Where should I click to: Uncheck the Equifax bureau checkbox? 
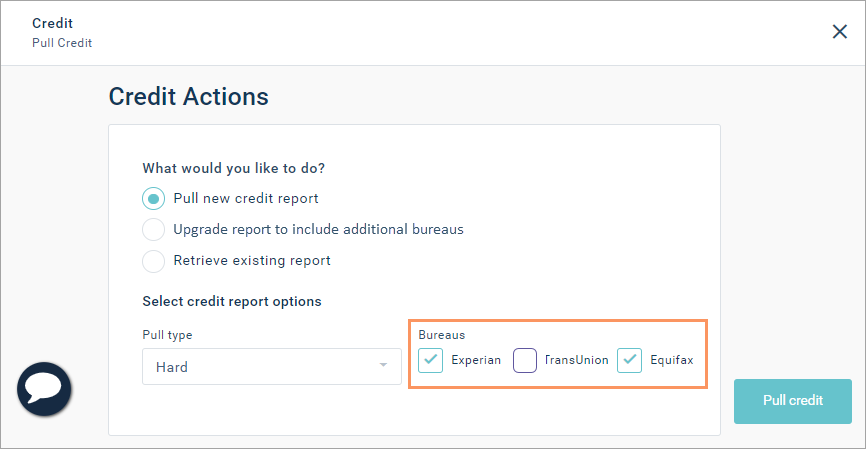coord(629,360)
